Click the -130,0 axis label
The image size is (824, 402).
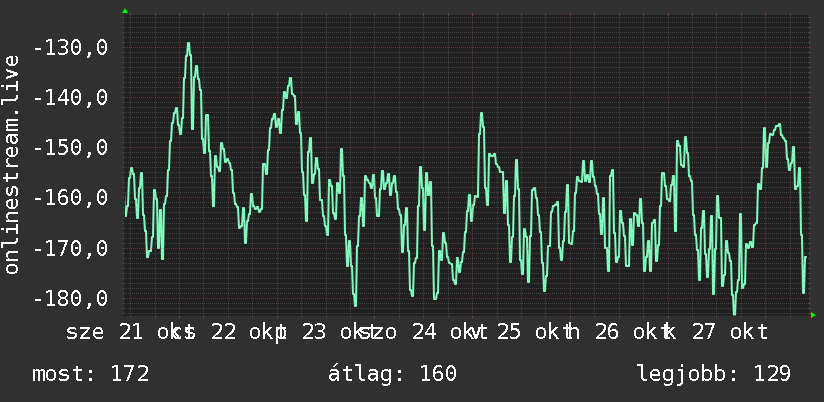[70, 48]
